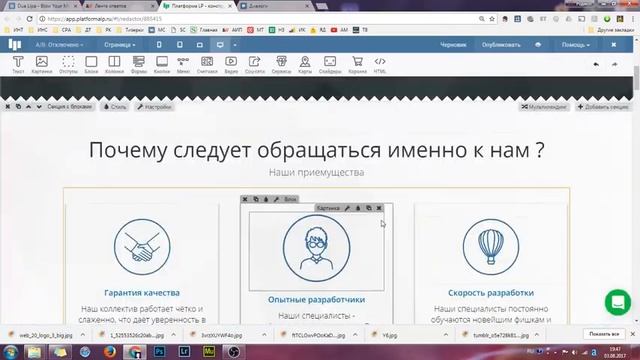640x360 pixels.
Task: Click the Добавить секцию button
Action: tap(603, 107)
